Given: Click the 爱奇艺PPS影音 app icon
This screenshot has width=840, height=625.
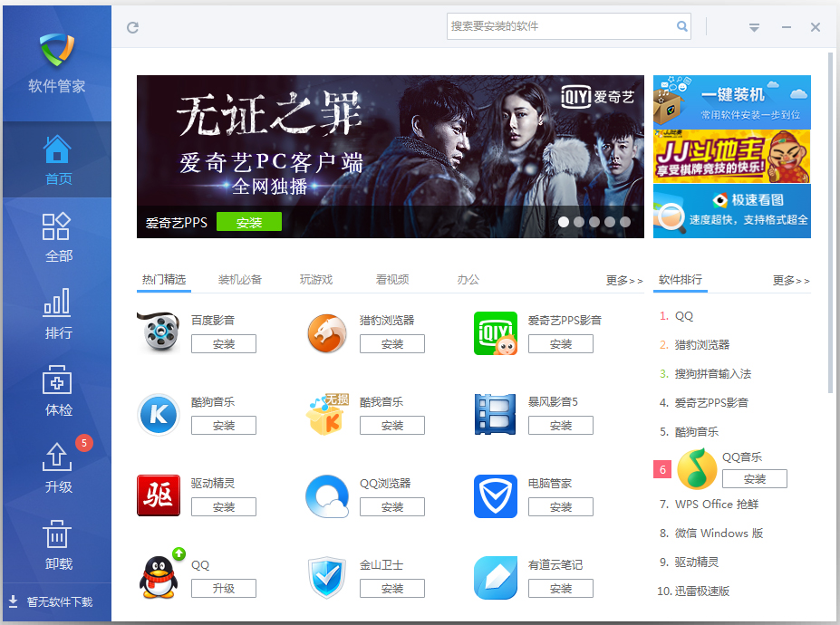Looking at the screenshot, I should pos(496,333).
